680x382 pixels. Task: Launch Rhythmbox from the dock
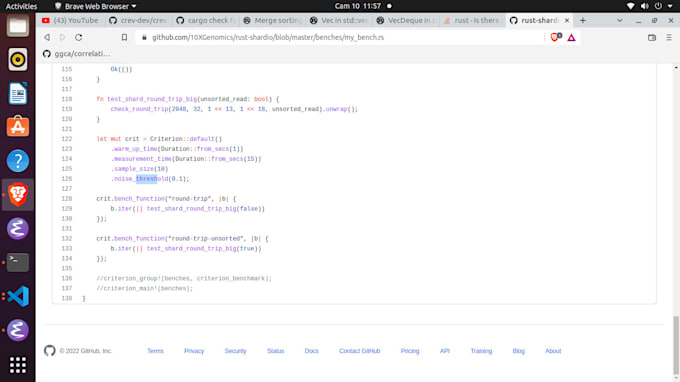18,59
